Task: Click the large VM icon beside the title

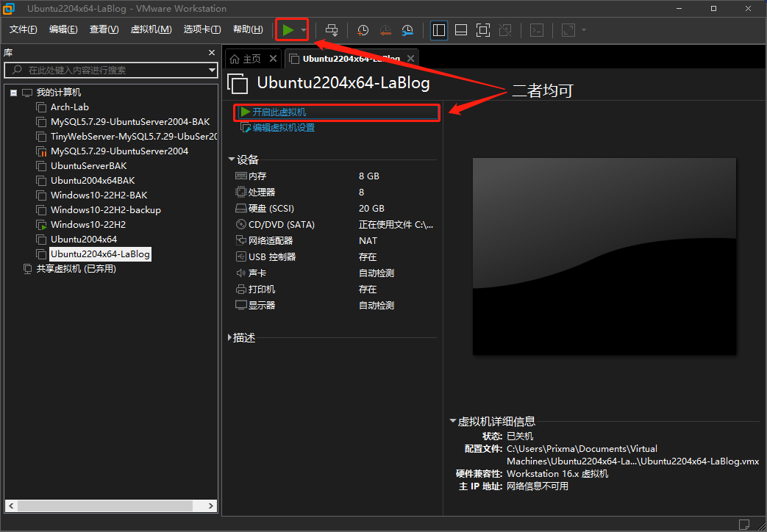Action: [238, 84]
